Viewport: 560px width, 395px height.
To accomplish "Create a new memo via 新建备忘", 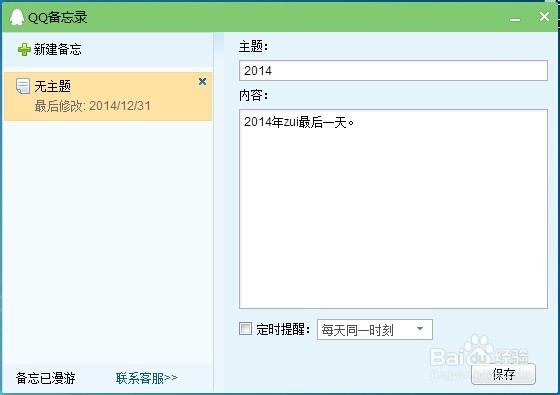I will click(50, 49).
